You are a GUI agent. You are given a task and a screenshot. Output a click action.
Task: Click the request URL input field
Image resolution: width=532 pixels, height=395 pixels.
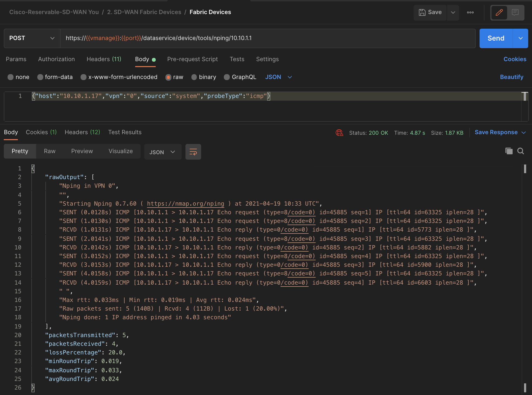(x=268, y=38)
